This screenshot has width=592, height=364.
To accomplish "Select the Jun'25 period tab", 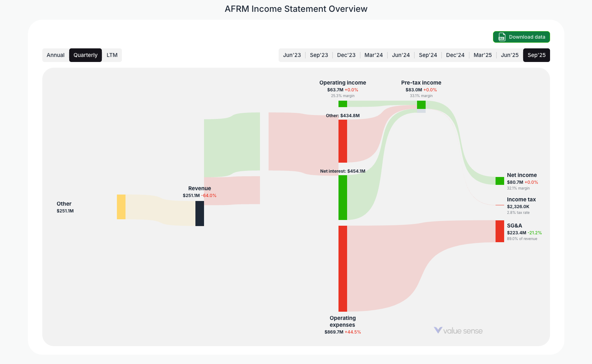I will click(510, 55).
